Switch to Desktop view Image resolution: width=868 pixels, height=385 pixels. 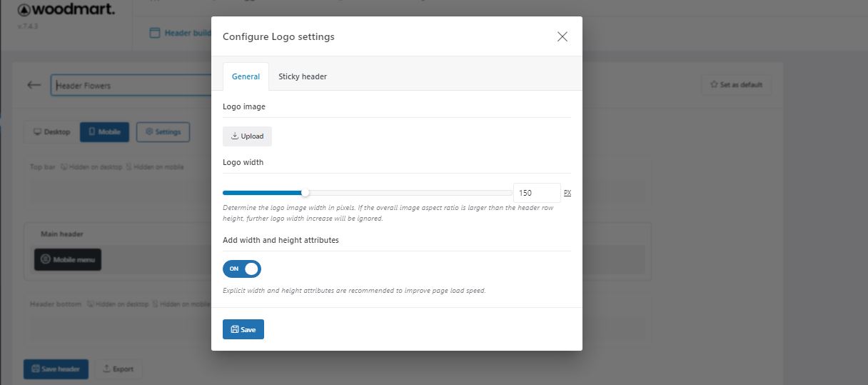point(51,132)
